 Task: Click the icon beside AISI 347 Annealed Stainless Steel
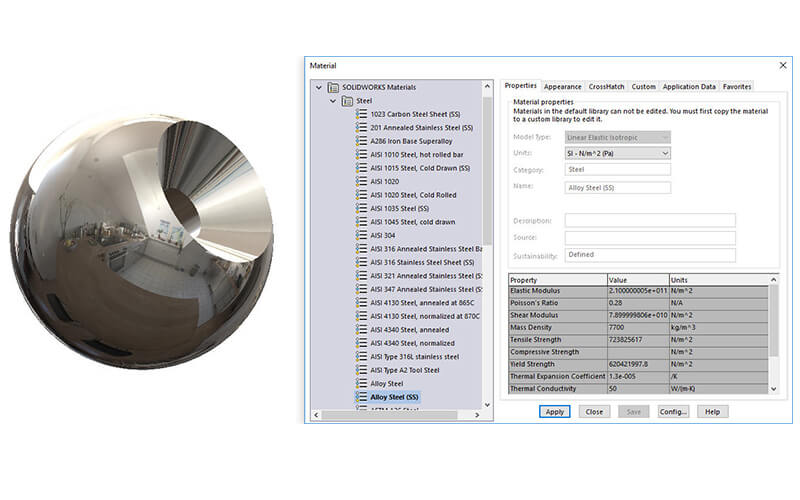coord(361,289)
